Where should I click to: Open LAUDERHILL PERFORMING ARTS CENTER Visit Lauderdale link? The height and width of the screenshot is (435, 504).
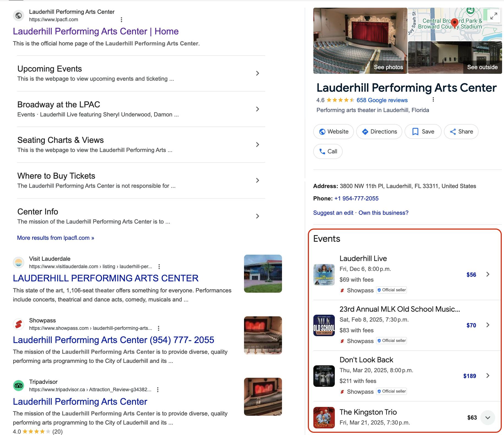[106, 278]
